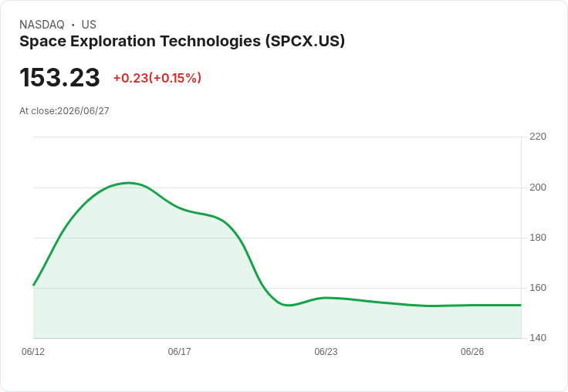
Task: Click the chart line's right end point
Action: 521,305
